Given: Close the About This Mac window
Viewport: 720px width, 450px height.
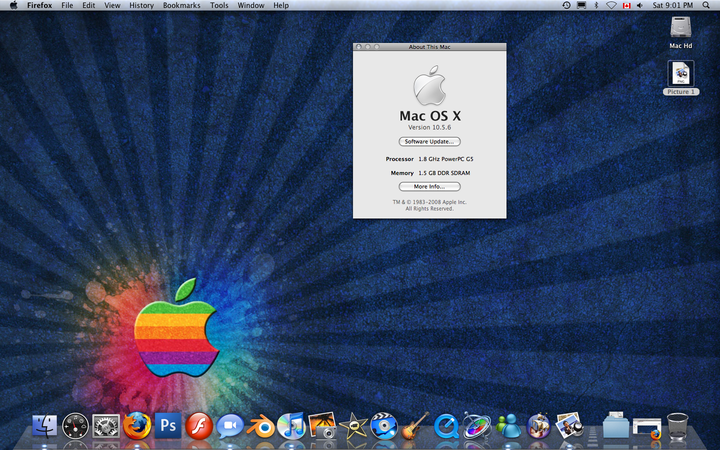Looking at the screenshot, I should point(359,47).
